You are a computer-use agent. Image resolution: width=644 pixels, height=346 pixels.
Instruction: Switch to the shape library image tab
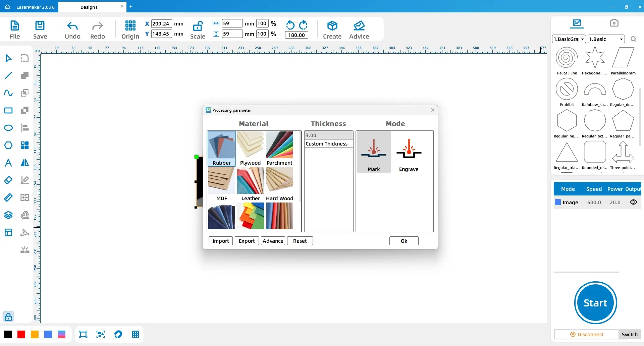[x=577, y=23]
